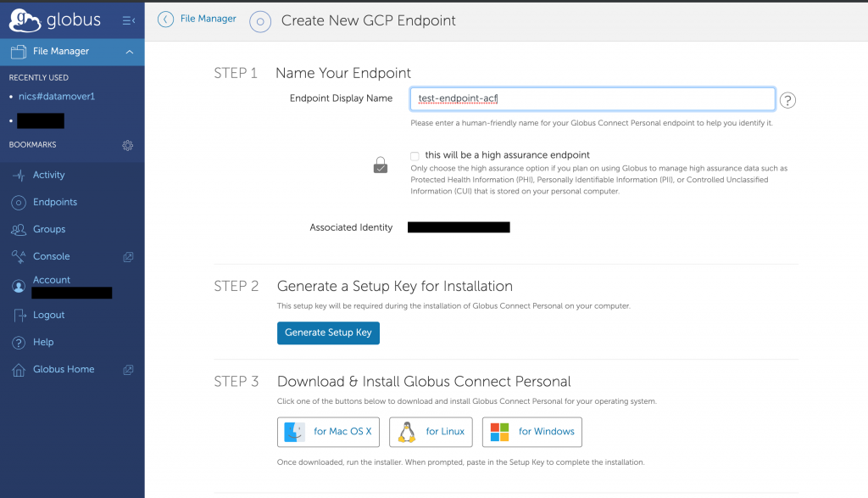The image size is (868, 498).
Task: Click the help question mark beside Endpoint Display Name
Action: 787,100
